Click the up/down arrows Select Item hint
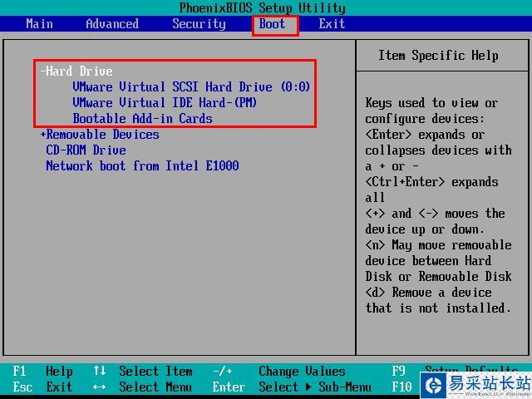Screen dimensions: 532x399 [x=142, y=372]
